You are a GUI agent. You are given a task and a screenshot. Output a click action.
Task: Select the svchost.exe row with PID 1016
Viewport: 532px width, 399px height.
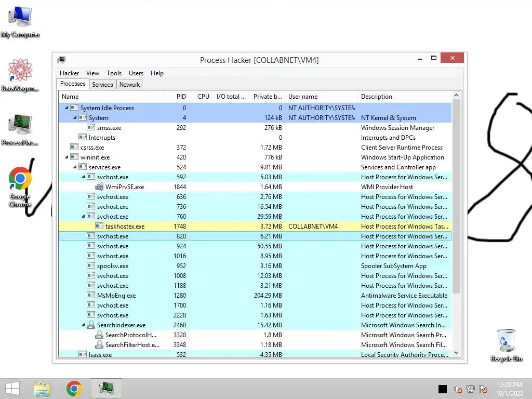click(x=255, y=256)
